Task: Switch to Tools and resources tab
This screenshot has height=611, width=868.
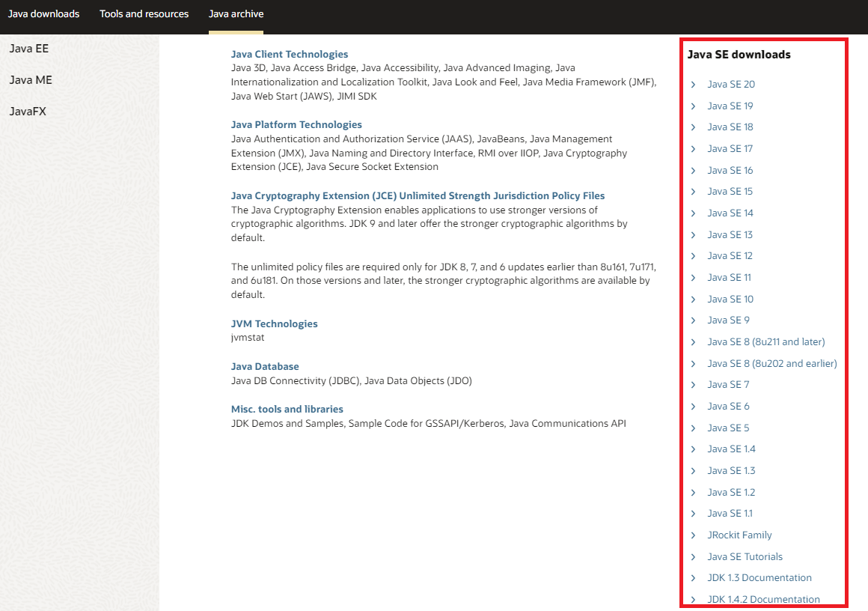Action: coord(144,13)
